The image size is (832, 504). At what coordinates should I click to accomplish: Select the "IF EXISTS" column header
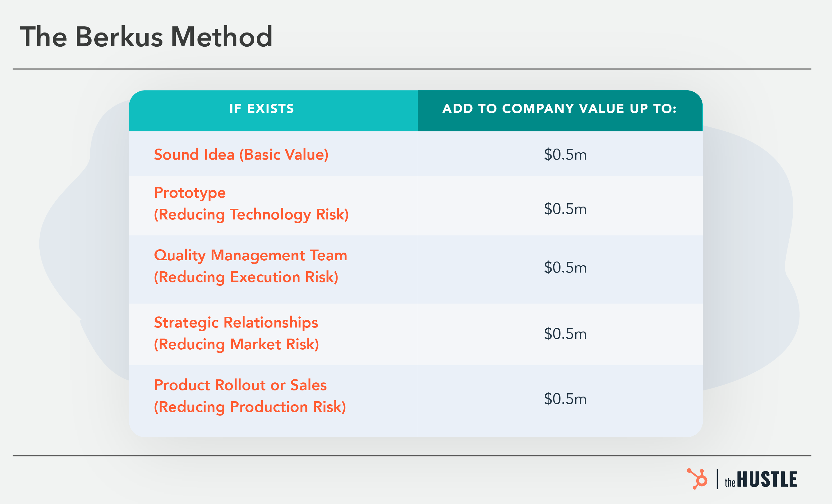(x=262, y=109)
